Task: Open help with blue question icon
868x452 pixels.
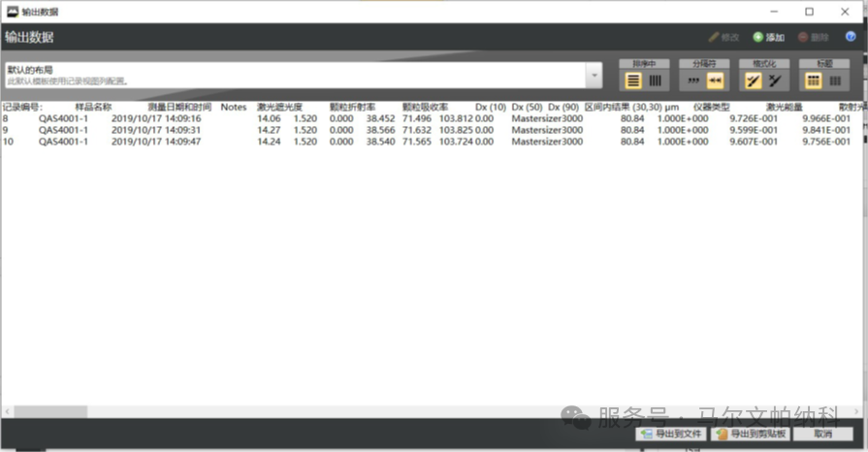Action: [851, 37]
